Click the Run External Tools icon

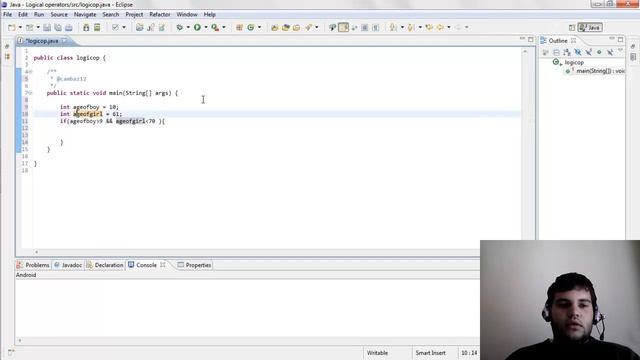(215, 27)
